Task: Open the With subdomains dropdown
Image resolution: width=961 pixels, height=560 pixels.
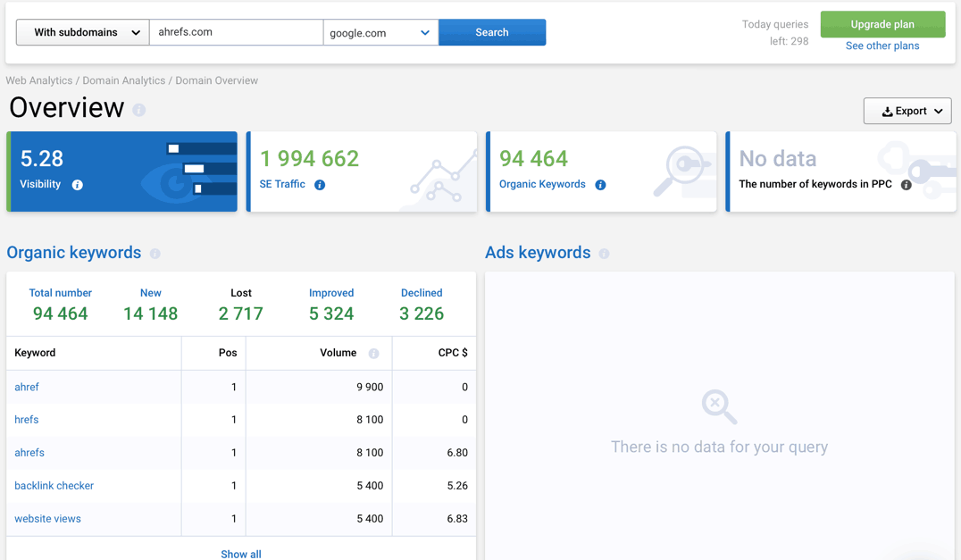Action: point(81,31)
